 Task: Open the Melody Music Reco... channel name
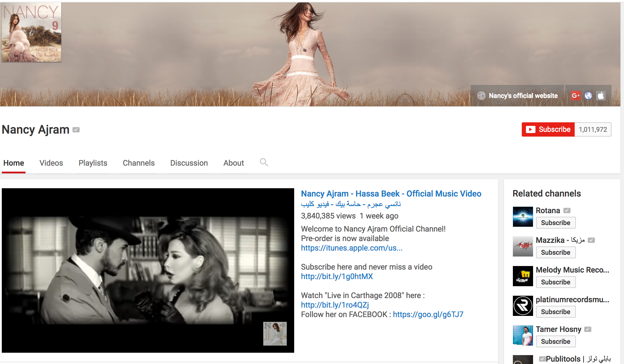pos(572,270)
